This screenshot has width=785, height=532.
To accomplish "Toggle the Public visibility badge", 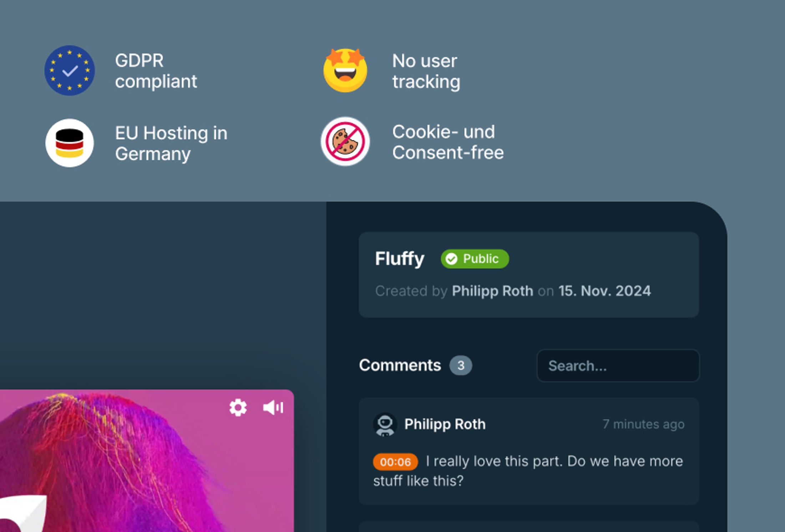I will pyautogui.click(x=475, y=259).
